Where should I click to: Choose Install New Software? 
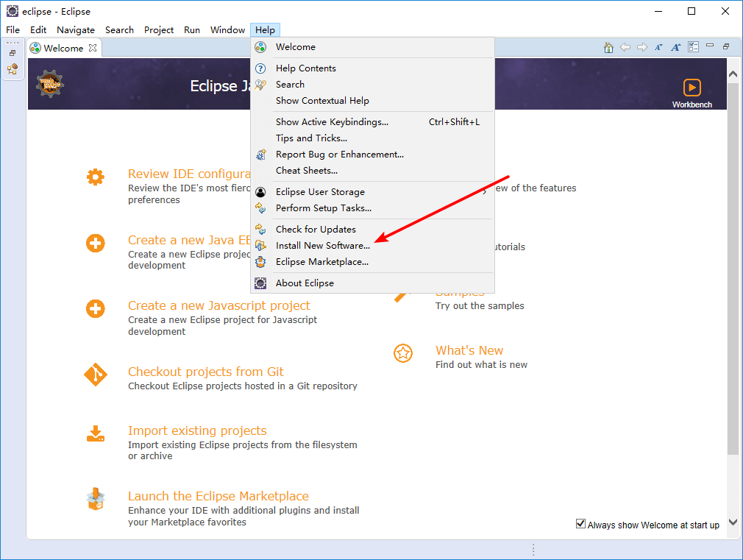372,246
